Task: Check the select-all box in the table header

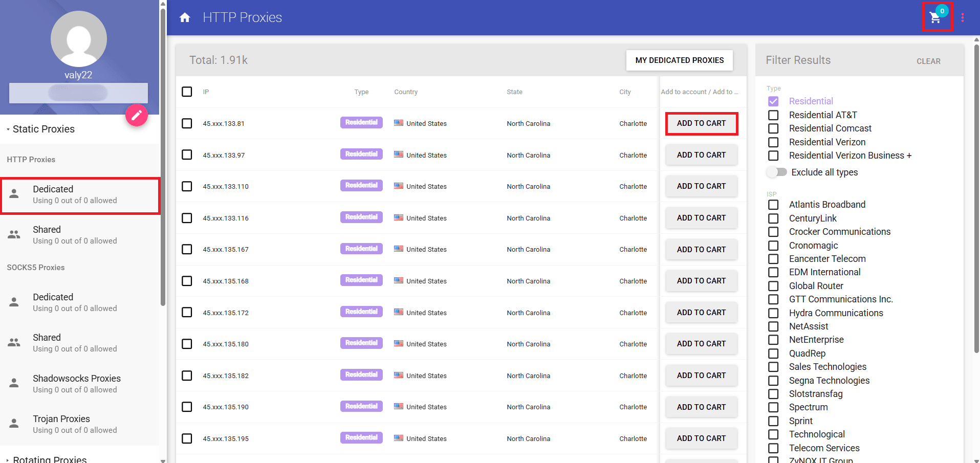Action: [187, 92]
